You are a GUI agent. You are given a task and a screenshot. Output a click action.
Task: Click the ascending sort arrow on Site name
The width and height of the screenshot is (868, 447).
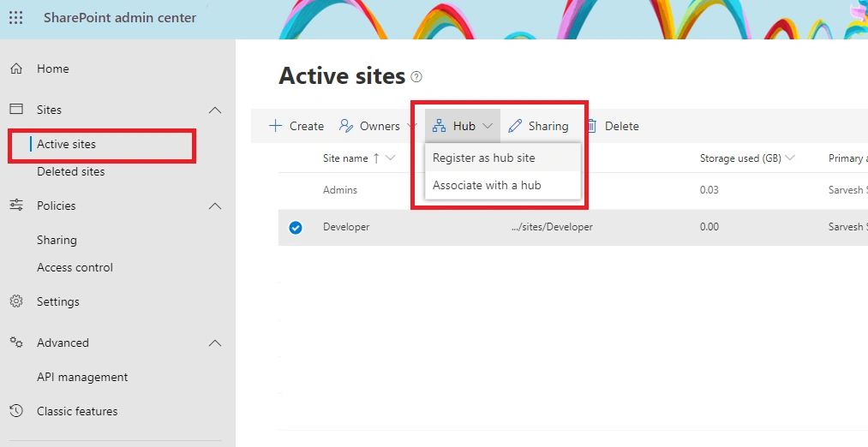(376, 158)
